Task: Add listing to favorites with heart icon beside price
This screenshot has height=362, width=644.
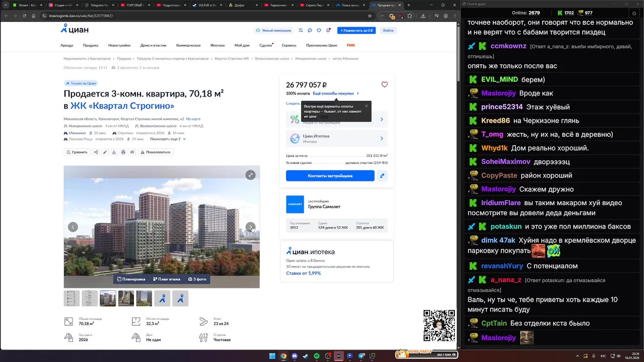Action: point(384,84)
